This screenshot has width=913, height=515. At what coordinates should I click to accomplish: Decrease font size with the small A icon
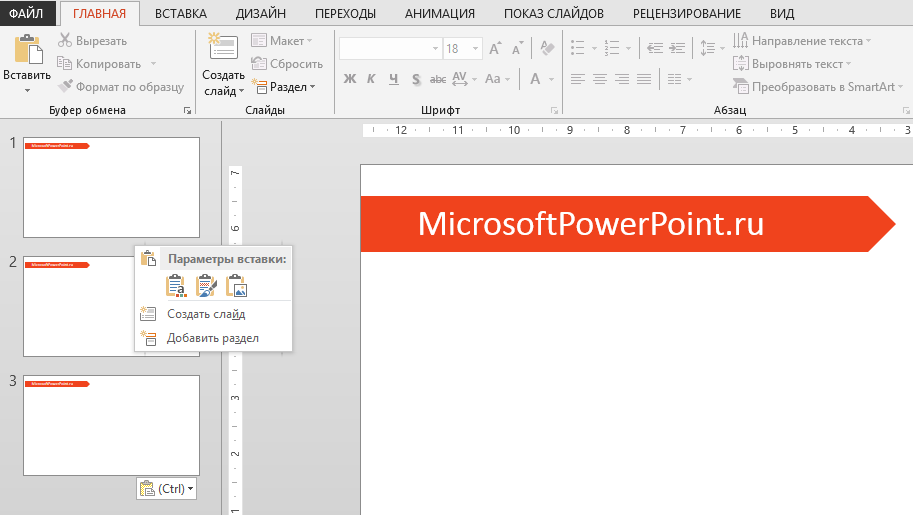click(x=517, y=48)
